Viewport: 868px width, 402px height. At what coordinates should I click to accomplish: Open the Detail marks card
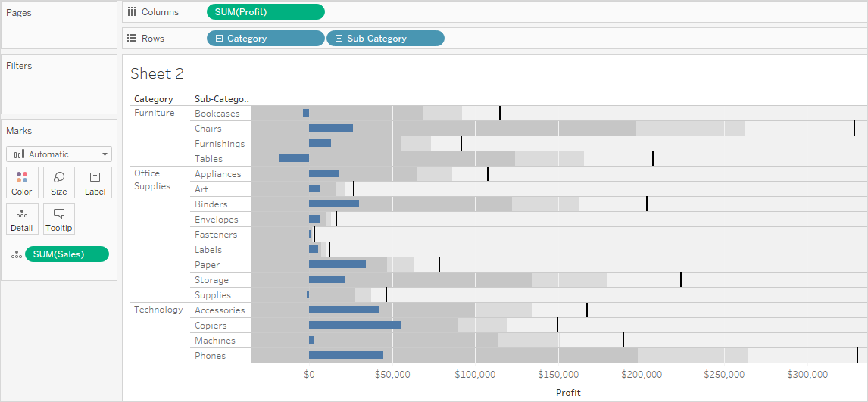pos(22,219)
